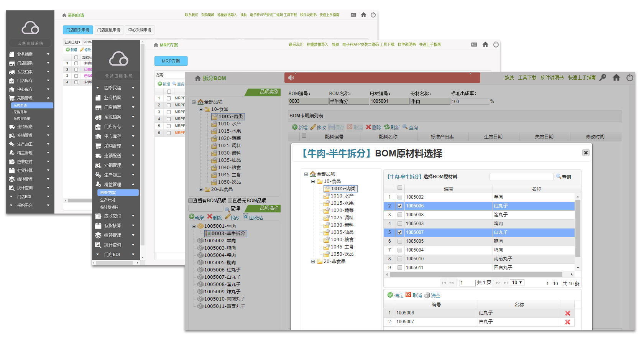Image resolution: width=644 pixels, height=342 pixels.
Task: Click the power icon in 拆分BOM header
Action: coord(629,78)
